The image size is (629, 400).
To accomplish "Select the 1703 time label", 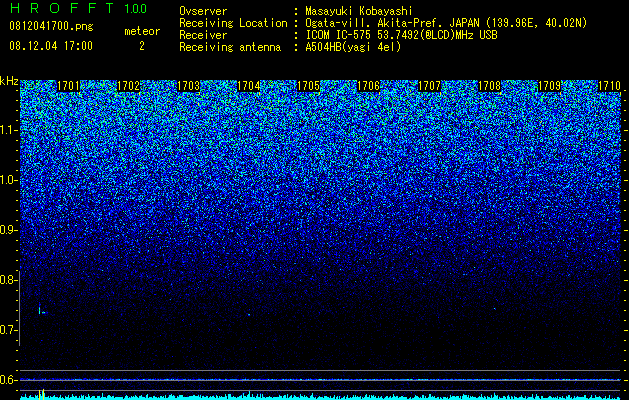I will pos(189,86).
